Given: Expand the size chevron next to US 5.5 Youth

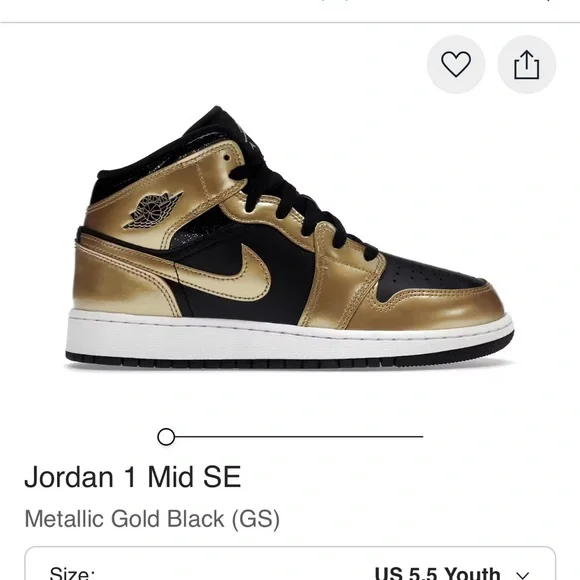Looking at the screenshot, I should click(522, 575).
